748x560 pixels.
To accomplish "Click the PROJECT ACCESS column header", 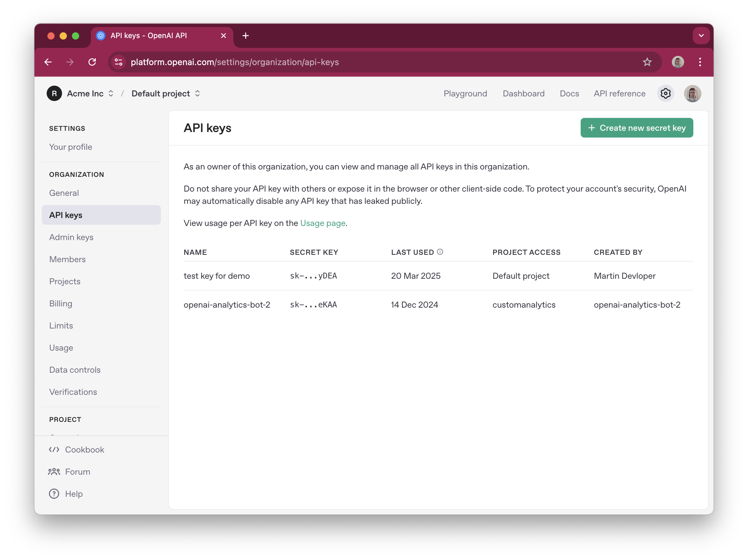I will 527,252.
